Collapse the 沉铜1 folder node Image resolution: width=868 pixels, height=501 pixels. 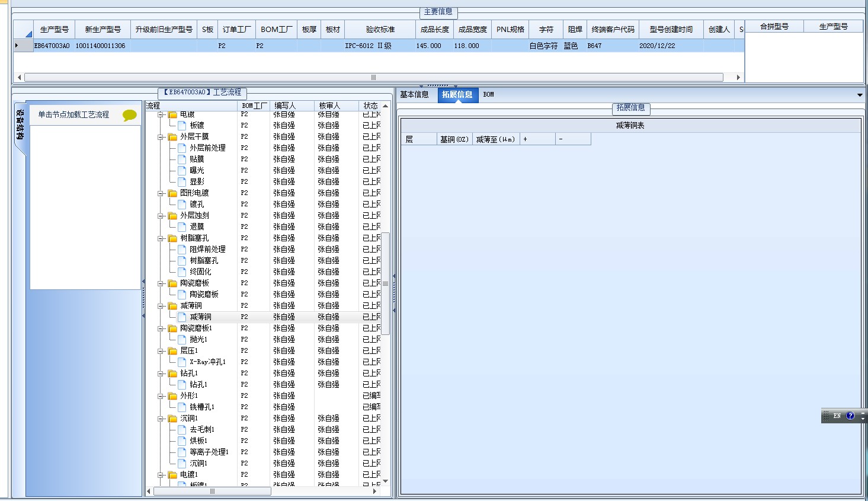click(161, 419)
